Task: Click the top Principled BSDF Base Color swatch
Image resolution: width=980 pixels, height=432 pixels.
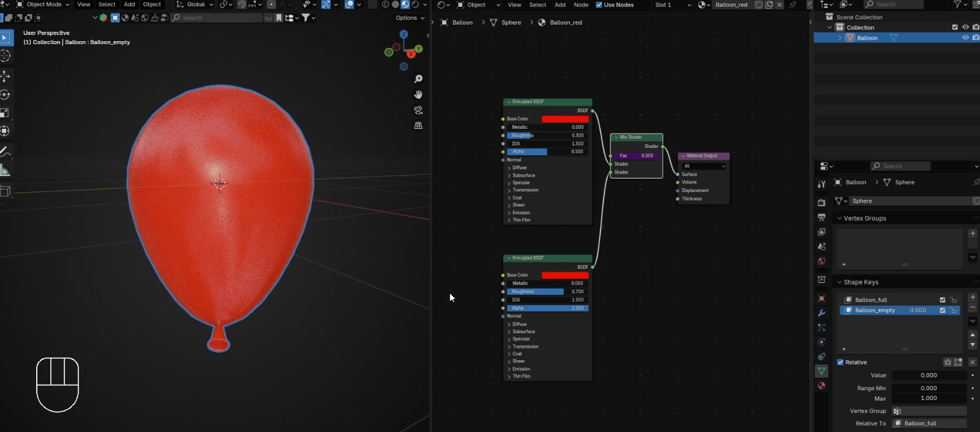Action: click(x=565, y=119)
